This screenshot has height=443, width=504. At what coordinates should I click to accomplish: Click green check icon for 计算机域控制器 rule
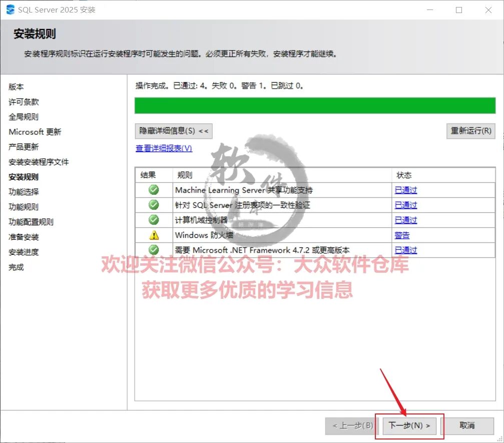pos(154,220)
